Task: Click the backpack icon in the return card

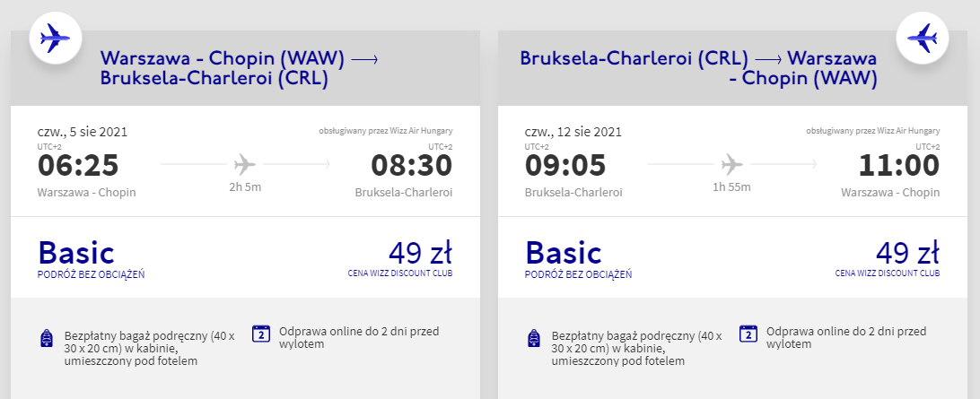Action: 534,339
